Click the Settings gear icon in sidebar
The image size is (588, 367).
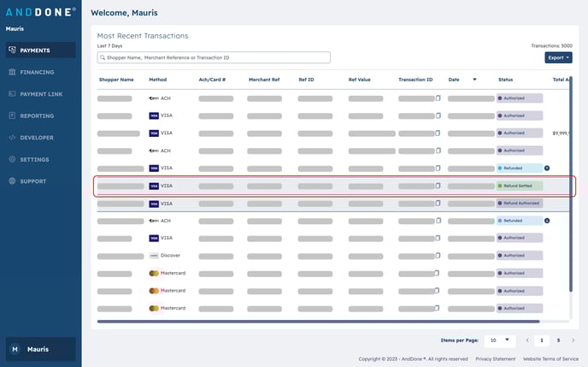tap(12, 159)
